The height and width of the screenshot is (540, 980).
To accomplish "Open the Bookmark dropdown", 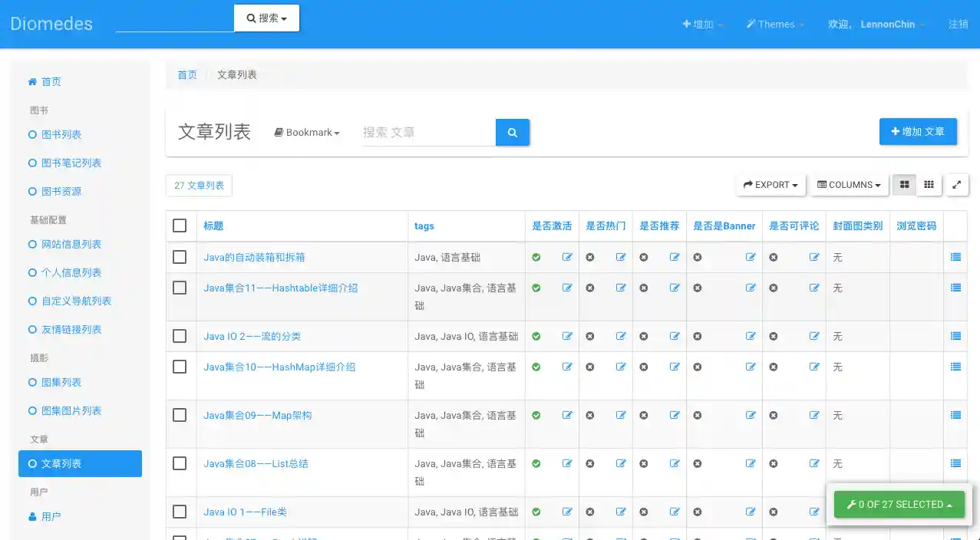I will (x=306, y=132).
